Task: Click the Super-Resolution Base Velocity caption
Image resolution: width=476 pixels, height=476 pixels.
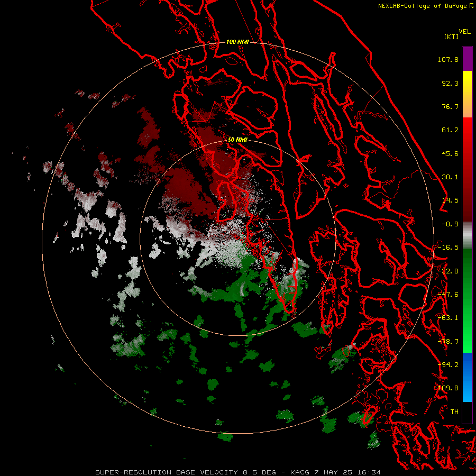Action: click(237, 472)
